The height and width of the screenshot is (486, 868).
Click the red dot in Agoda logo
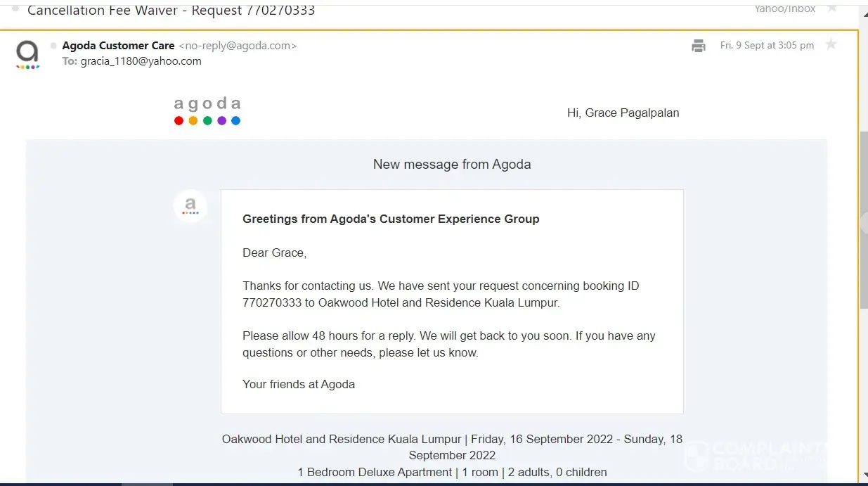pos(179,120)
